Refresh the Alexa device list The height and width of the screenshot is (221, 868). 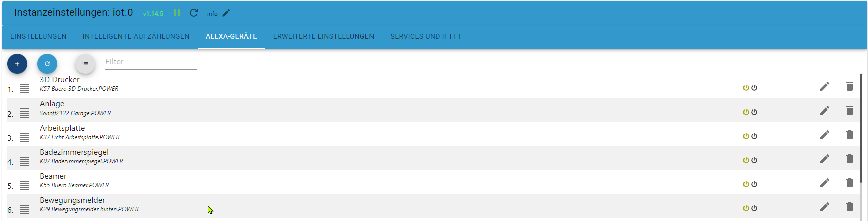point(47,64)
